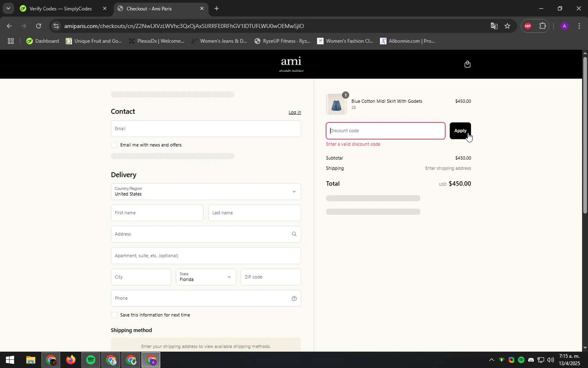Apply the discount code
Screen dimensions: 588x368
[x=460, y=131]
